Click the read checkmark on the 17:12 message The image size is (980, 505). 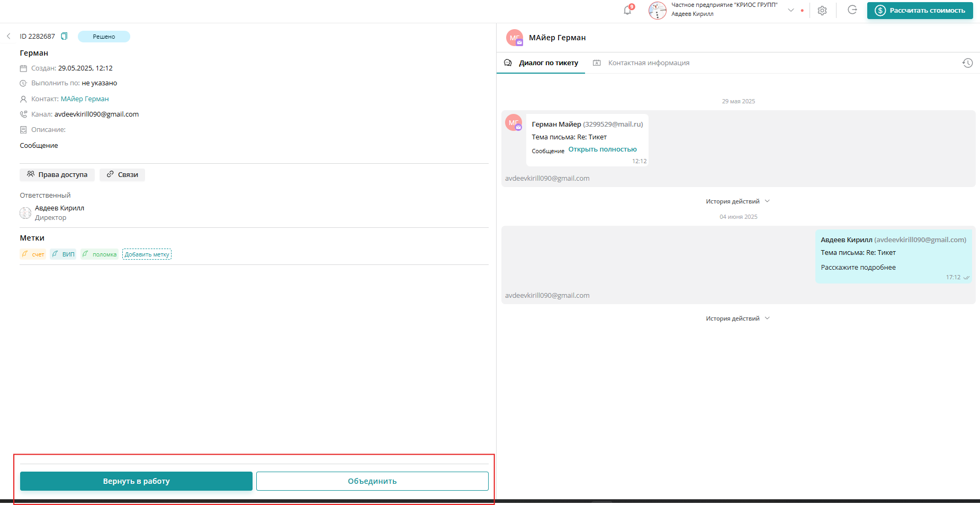[966, 278]
